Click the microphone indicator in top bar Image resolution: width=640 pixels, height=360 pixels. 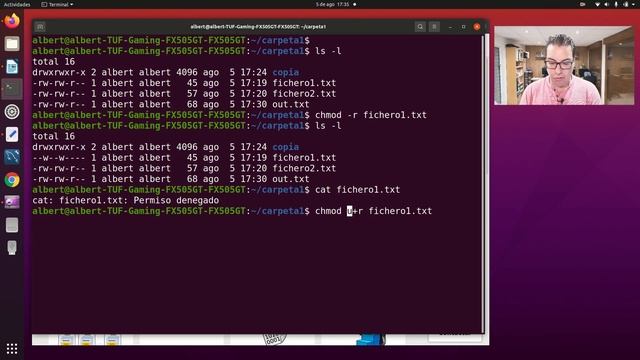click(616, 4)
